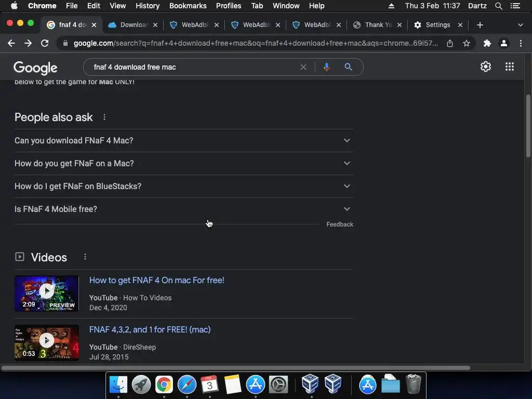Share this page via address bar icon
Screen dimensions: 532x399
tap(450, 43)
